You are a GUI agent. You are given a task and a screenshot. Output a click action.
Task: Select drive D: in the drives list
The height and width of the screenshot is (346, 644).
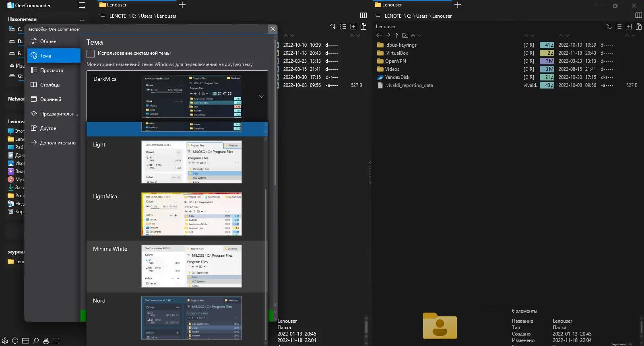16,41
